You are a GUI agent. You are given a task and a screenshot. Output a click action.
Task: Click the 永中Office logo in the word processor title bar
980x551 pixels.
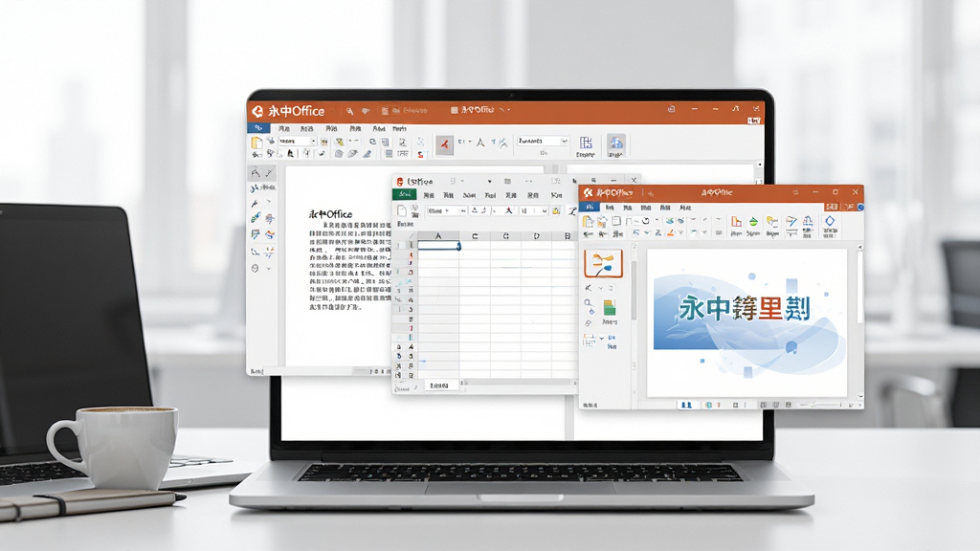tap(288, 111)
